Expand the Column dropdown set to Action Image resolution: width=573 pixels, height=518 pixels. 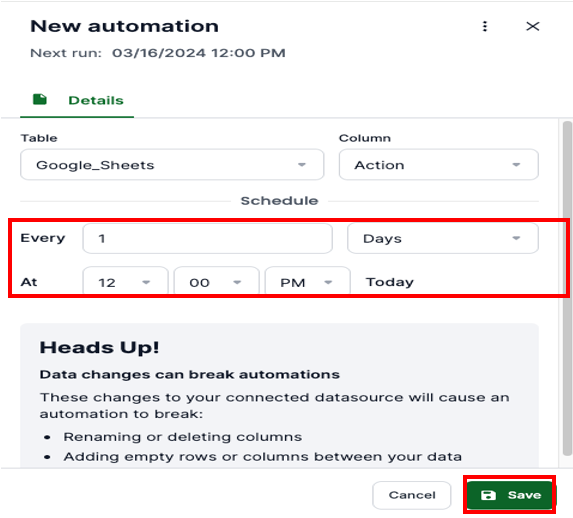(x=439, y=165)
